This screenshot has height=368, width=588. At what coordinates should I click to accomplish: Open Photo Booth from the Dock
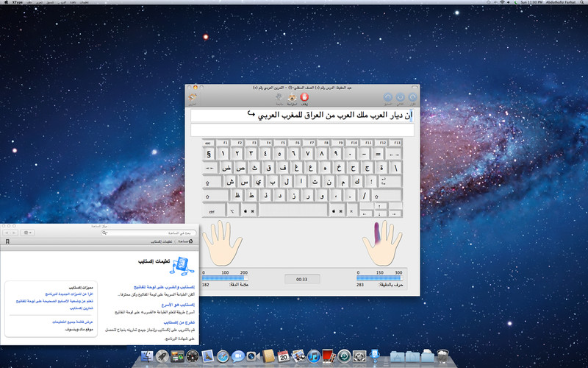point(329,356)
